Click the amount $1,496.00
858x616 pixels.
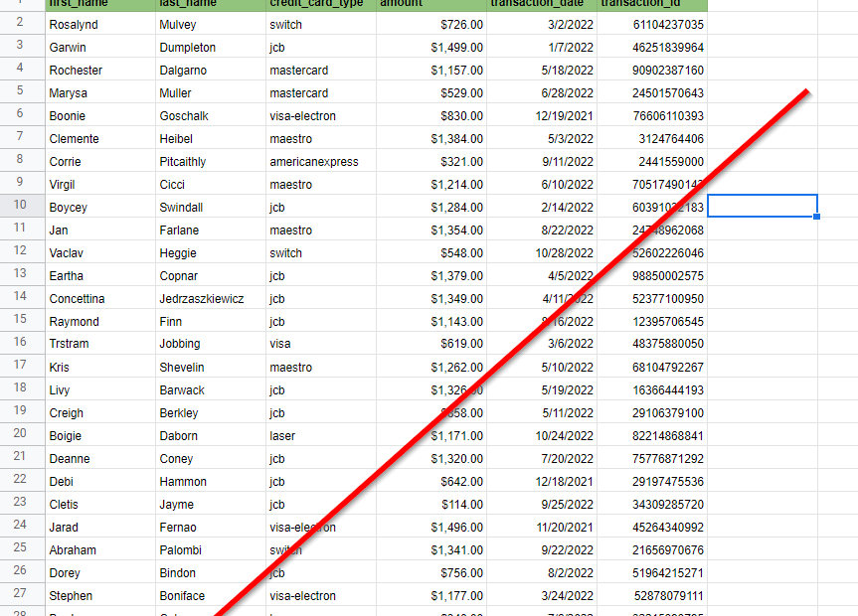pyautogui.click(x=431, y=527)
